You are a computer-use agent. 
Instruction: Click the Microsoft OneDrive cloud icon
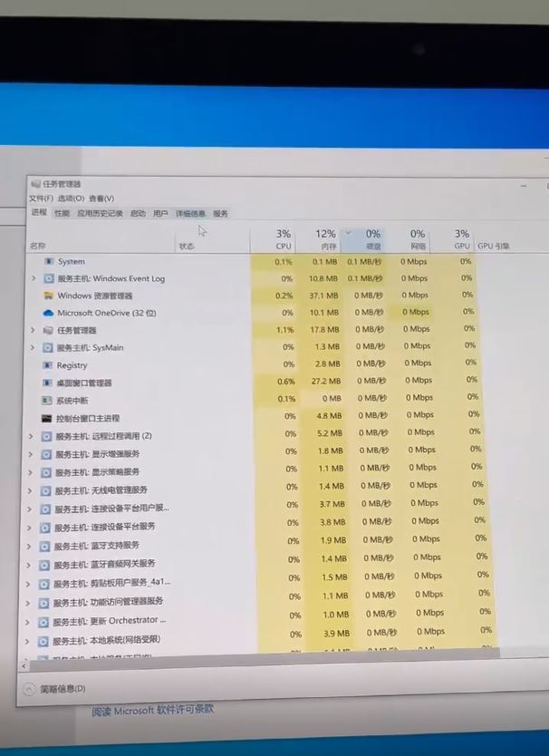48,313
